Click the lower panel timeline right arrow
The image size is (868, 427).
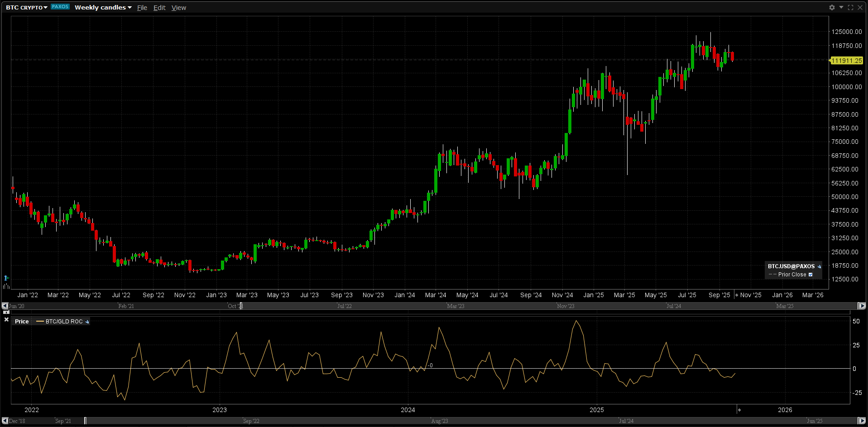(862, 421)
